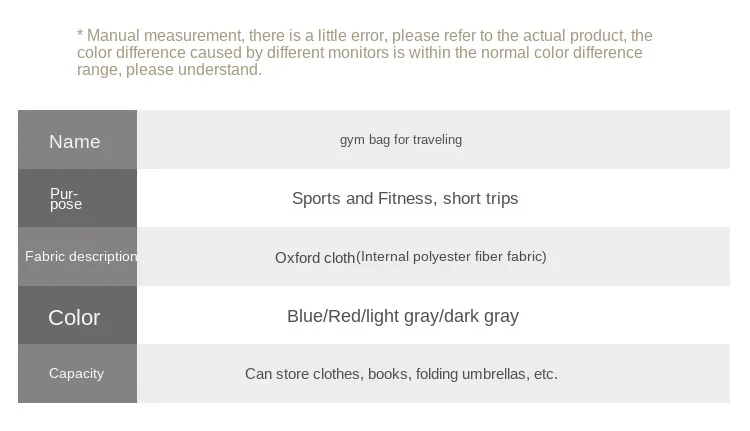Click 'Sports and Fitness, short trips' text
750x431 pixels.
coord(405,198)
